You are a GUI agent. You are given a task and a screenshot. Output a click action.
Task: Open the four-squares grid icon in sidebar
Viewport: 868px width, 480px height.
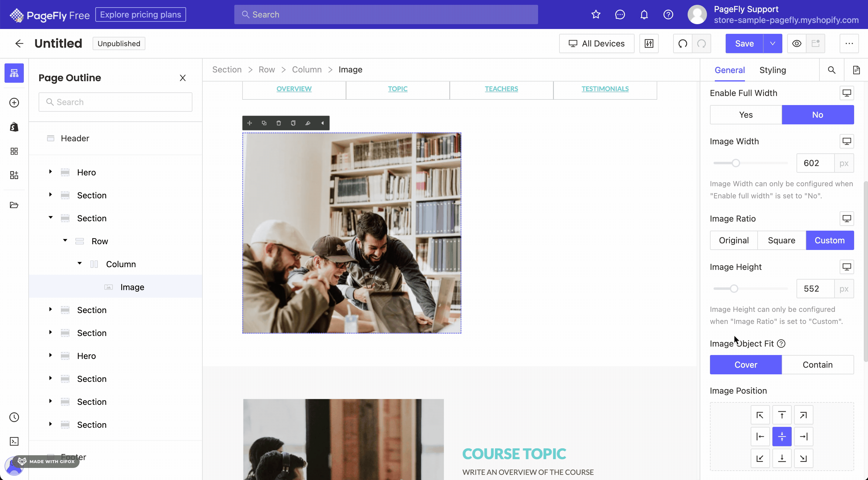(14, 151)
